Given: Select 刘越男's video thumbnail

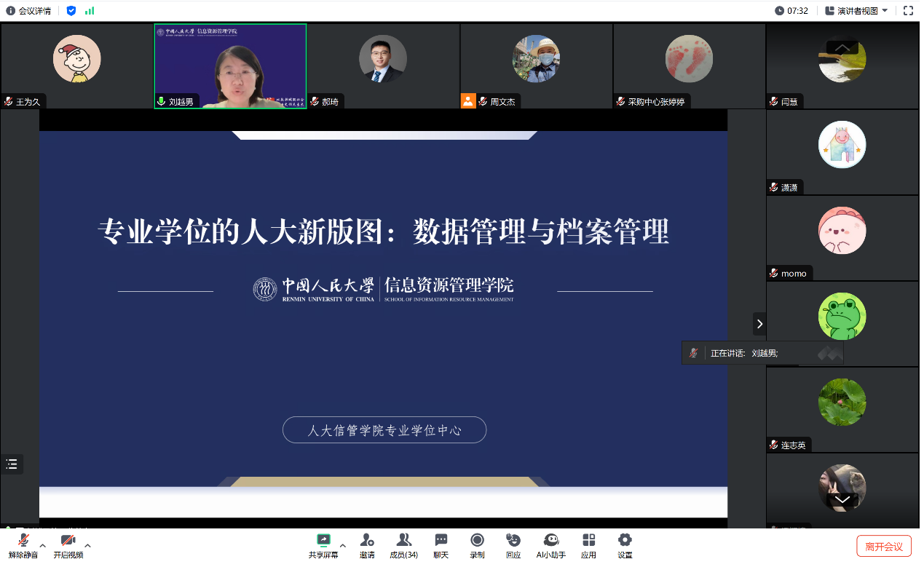Looking at the screenshot, I should (x=230, y=66).
